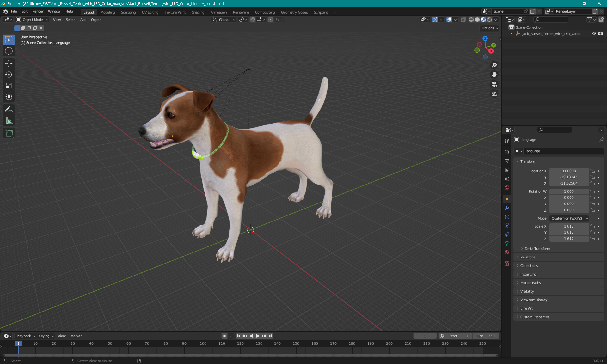Open the Particles properties tab

click(507, 217)
